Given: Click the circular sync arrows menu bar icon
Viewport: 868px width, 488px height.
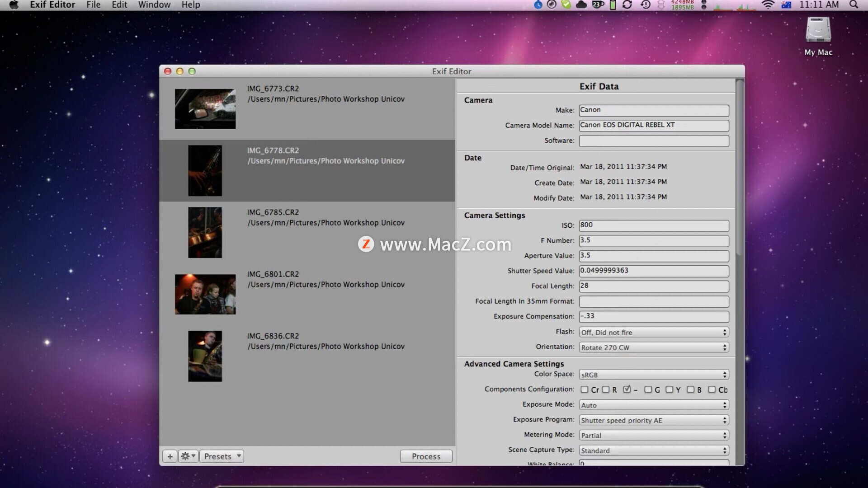Looking at the screenshot, I should 627,5.
